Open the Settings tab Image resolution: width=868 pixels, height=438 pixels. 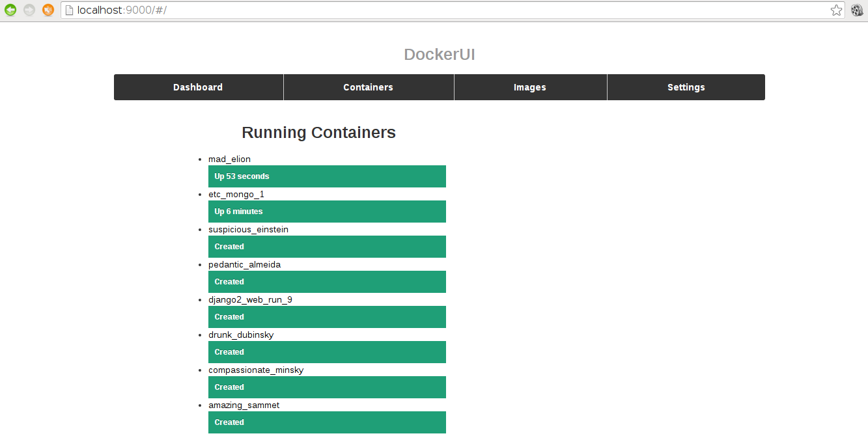point(686,87)
